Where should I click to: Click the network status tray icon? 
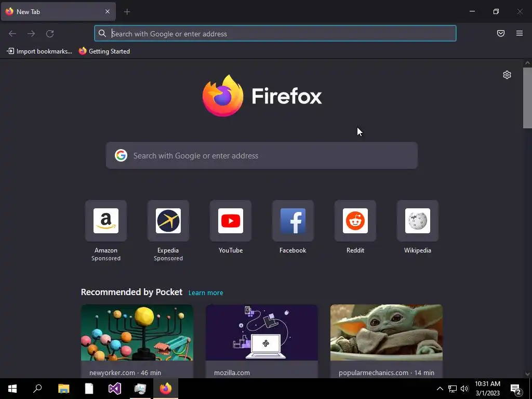coord(453,389)
